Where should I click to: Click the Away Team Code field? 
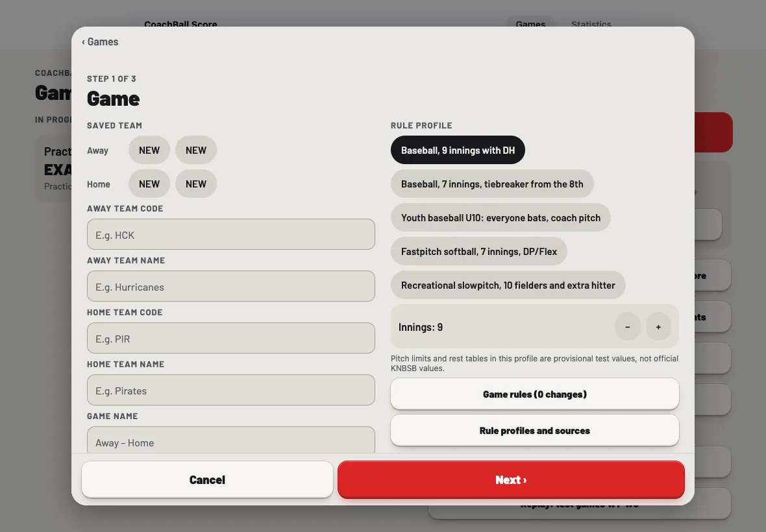click(x=231, y=234)
